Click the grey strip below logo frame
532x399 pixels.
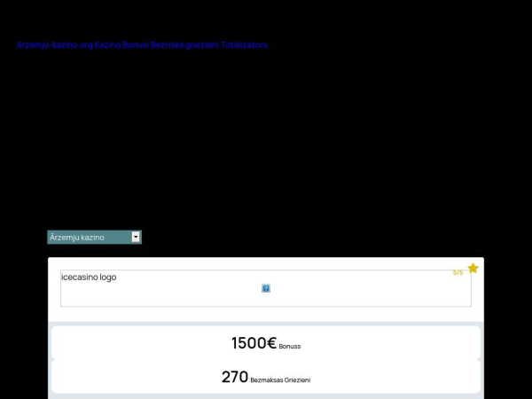point(266,324)
